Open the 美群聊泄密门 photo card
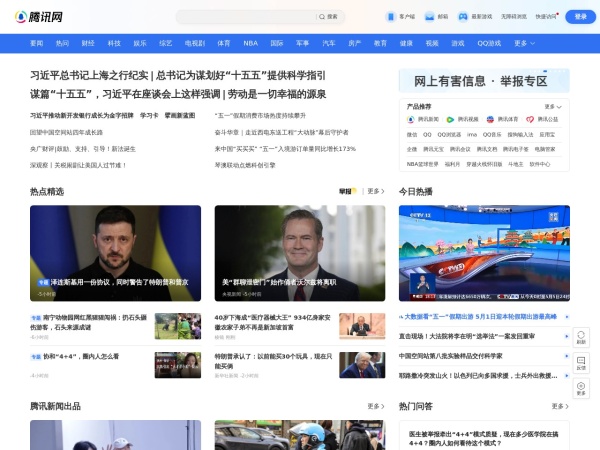 [300, 253]
